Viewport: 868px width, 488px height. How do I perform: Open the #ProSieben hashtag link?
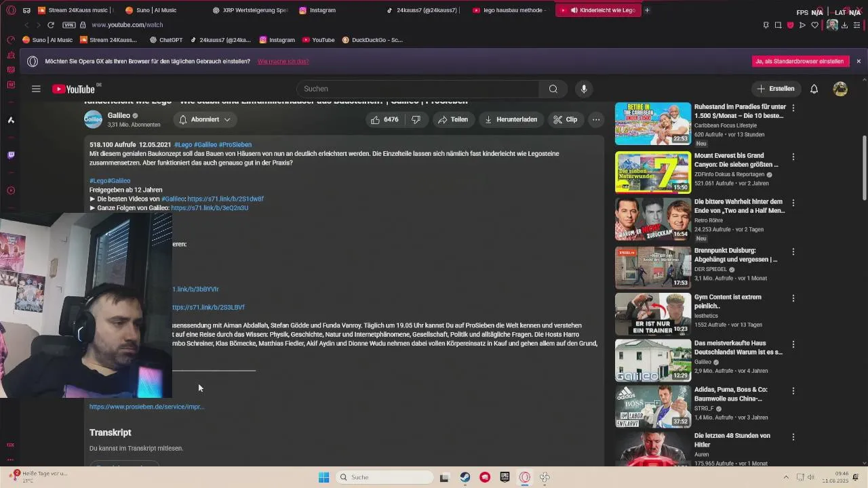(235, 145)
